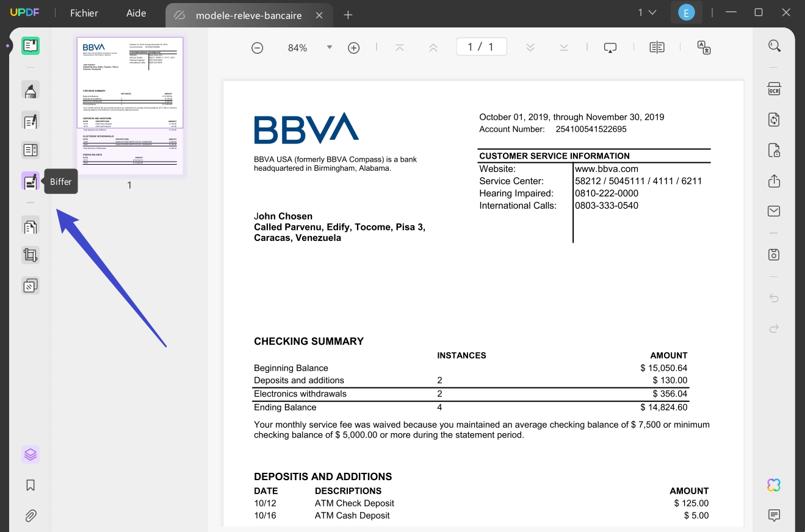
Task: Open the Prepare Form tool
Action: coord(31,150)
